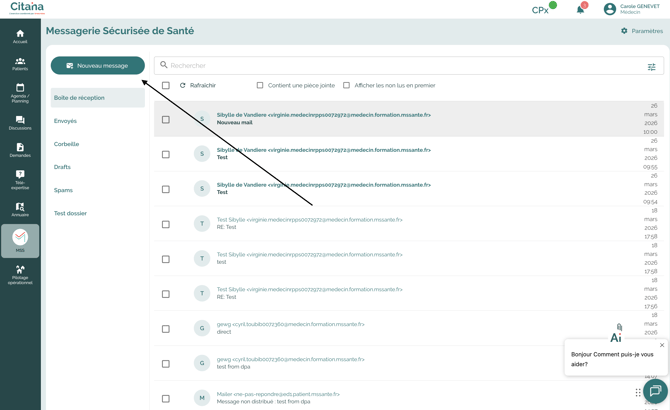This screenshot has height=410, width=670.
Task: Open the Envoyés folder
Action: (65, 121)
